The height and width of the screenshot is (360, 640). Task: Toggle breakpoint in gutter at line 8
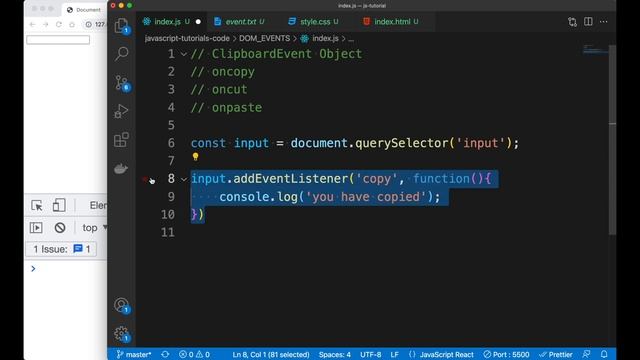pyautogui.click(x=145, y=179)
